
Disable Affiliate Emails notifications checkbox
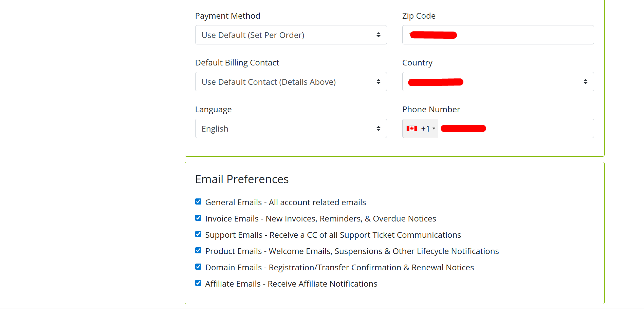click(x=198, y=283)
